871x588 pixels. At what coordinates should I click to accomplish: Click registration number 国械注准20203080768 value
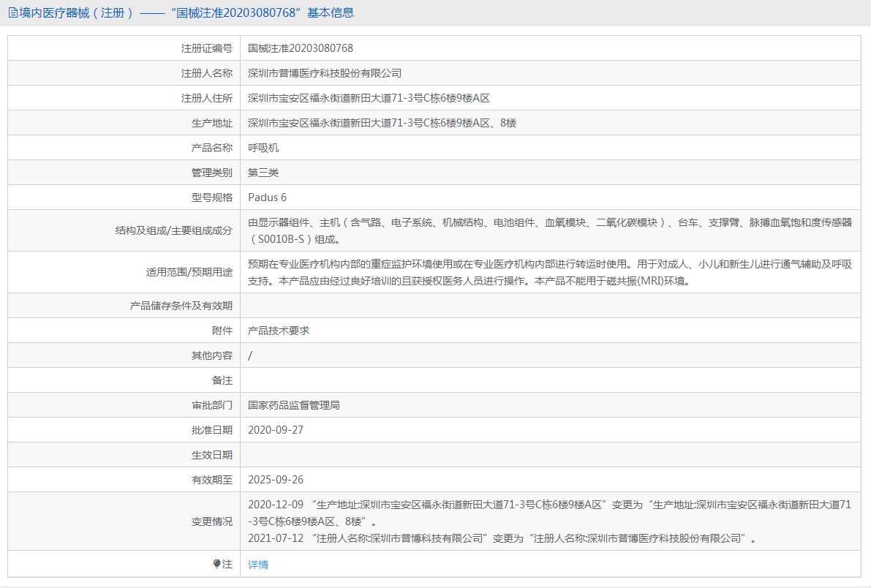click(x=300, y=48)
